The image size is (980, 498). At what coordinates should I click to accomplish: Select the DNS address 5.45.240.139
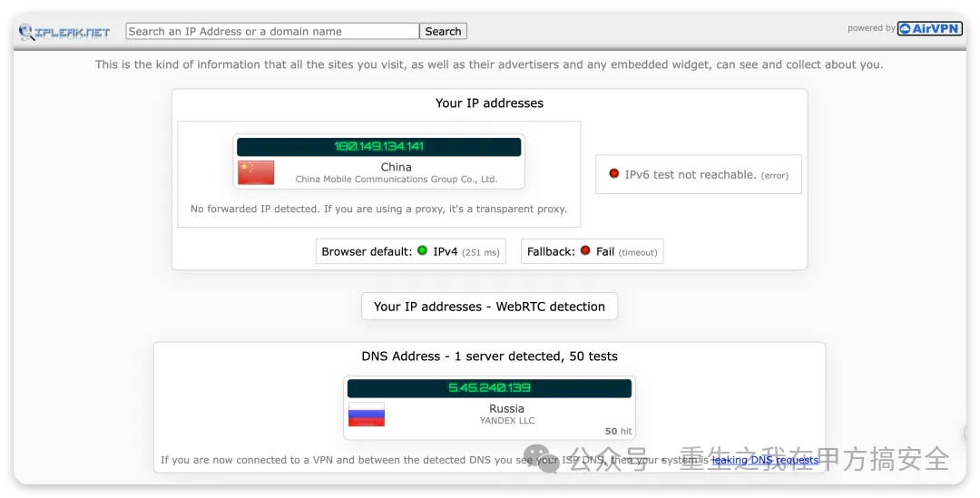[x=489, y=388]
